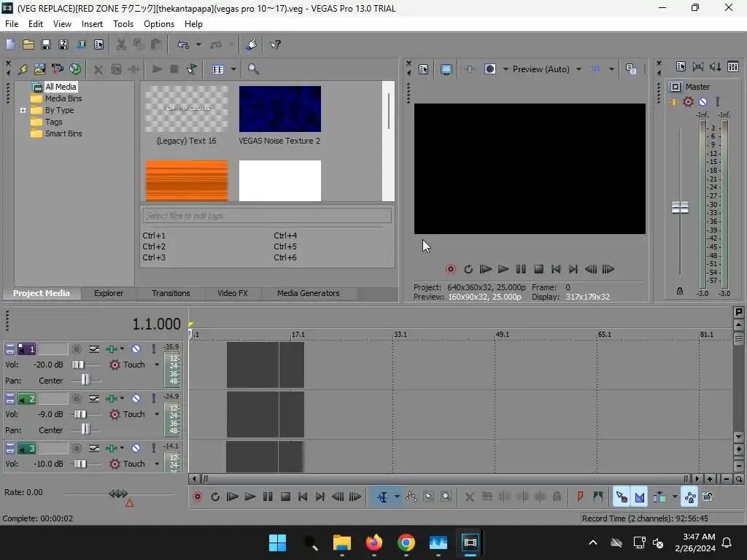The width and height of the screenshot is (747, 560).
Task: Click the Master volume fader
Action: click(680, 208)
